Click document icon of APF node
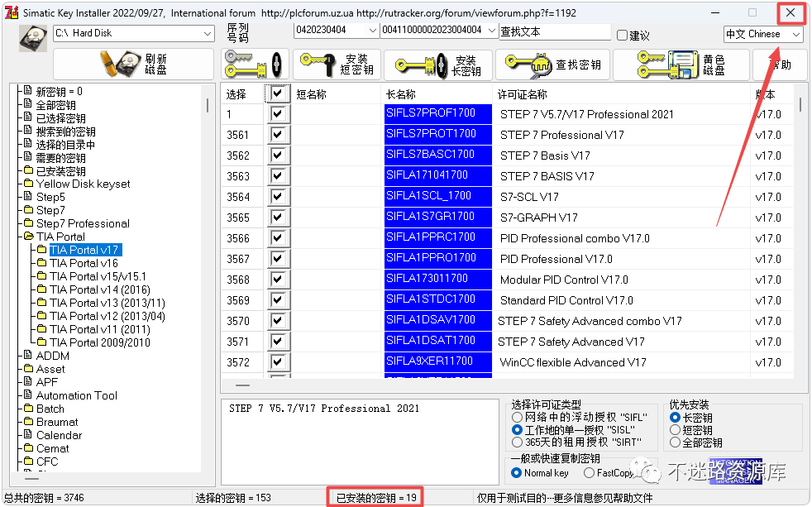812x507 pixels. 28,381
